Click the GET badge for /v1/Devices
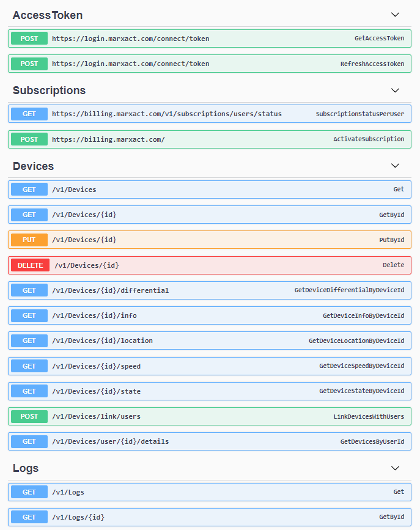This screenshot has width=420, height=530. 29,190
